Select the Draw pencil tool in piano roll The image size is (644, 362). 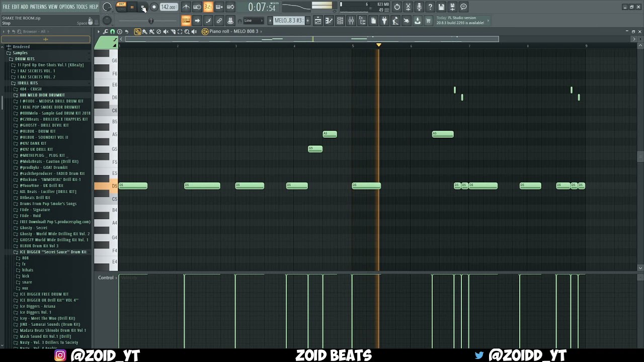(x=137, y=32)
